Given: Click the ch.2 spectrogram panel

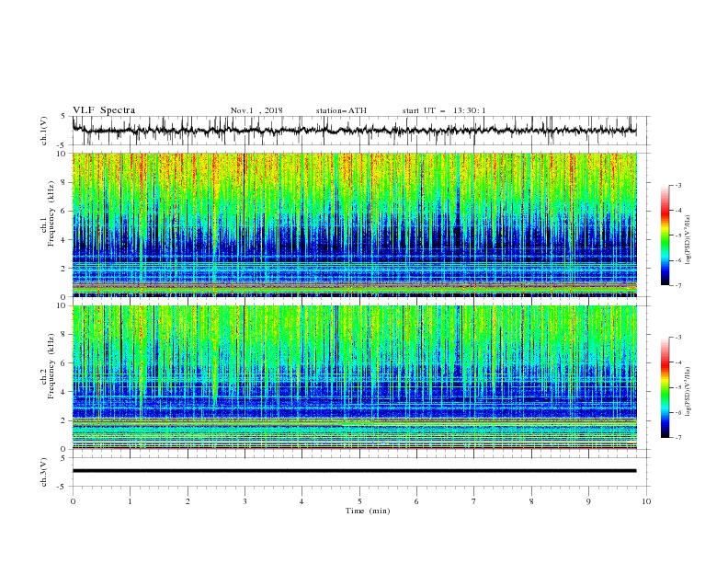Looking at the screenshot, I should (354, 377).
